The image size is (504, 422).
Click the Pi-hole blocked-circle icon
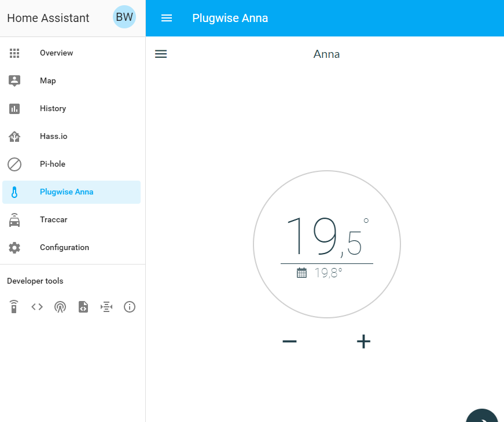(x=14, y=164)
